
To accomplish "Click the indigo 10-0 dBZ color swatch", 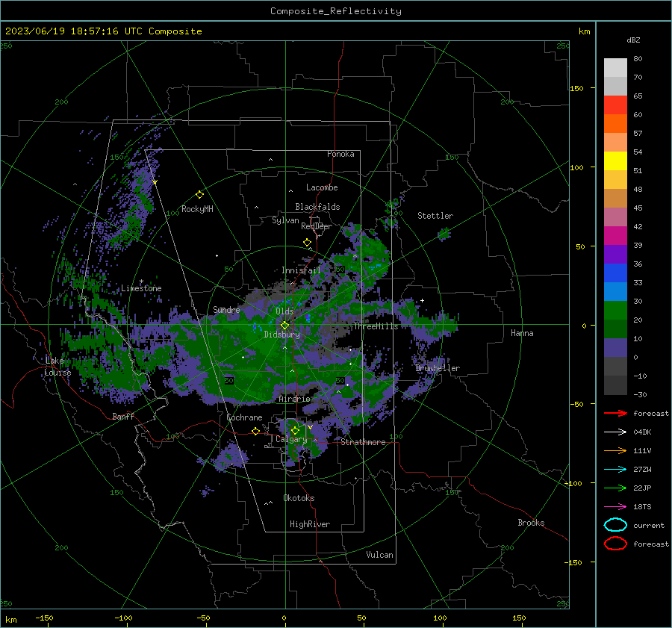I will tap(615, 348).
